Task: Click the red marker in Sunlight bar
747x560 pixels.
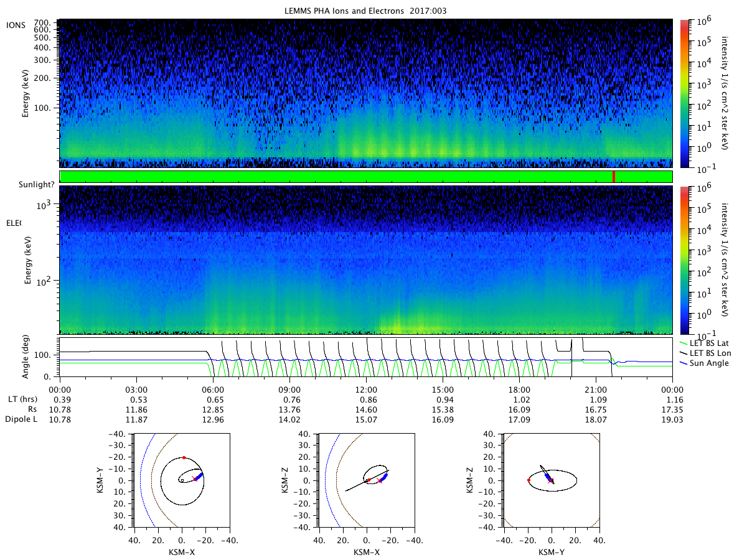Action: tap(614, 177)
